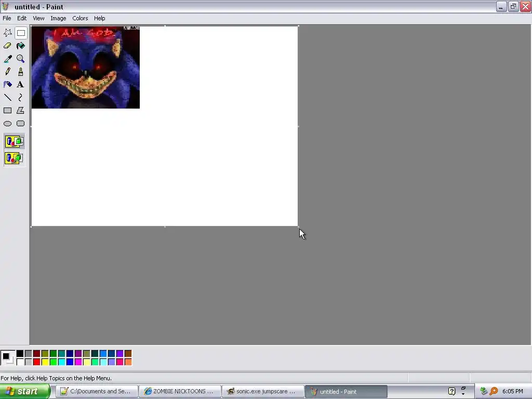Choose the lime green swatch

point(54,362)
